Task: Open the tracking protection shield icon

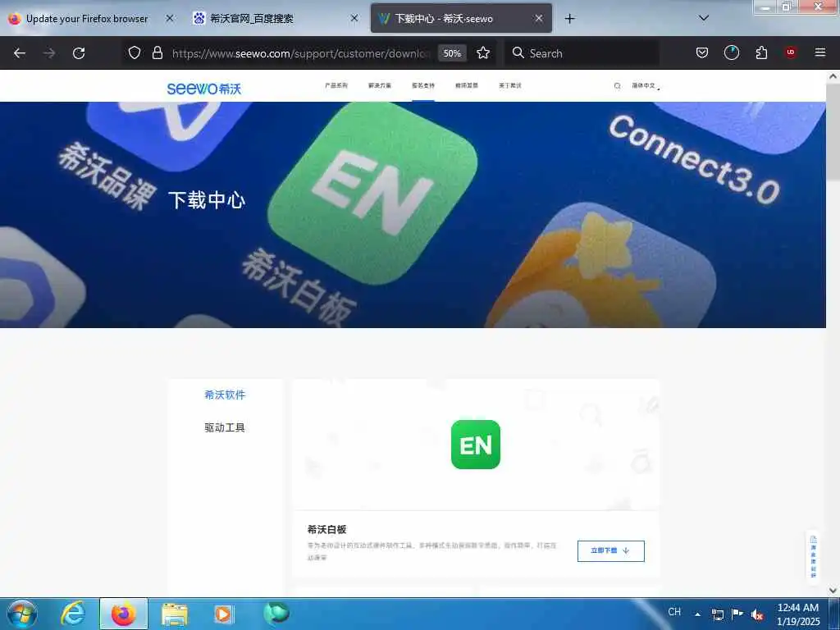Action: pyautogui.click(x=135, y=52)
